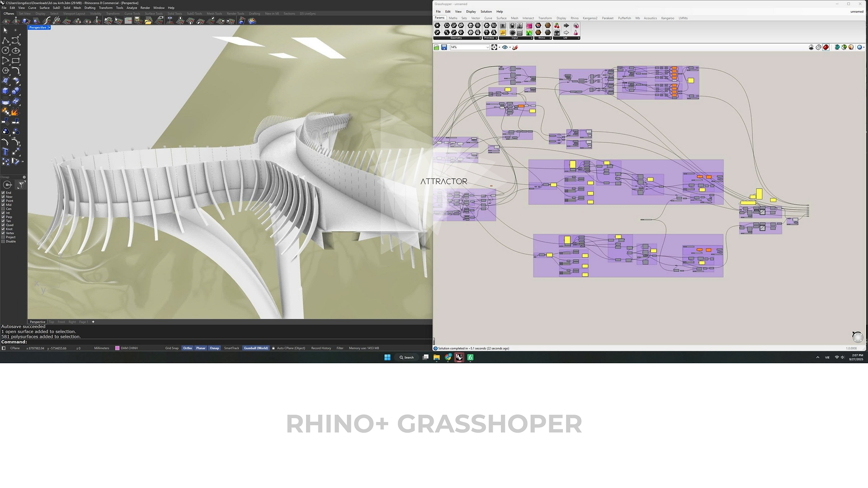Click the pink colour swatch component icon
The height and width of the screenshot is (488, 868).
[529, 26]
